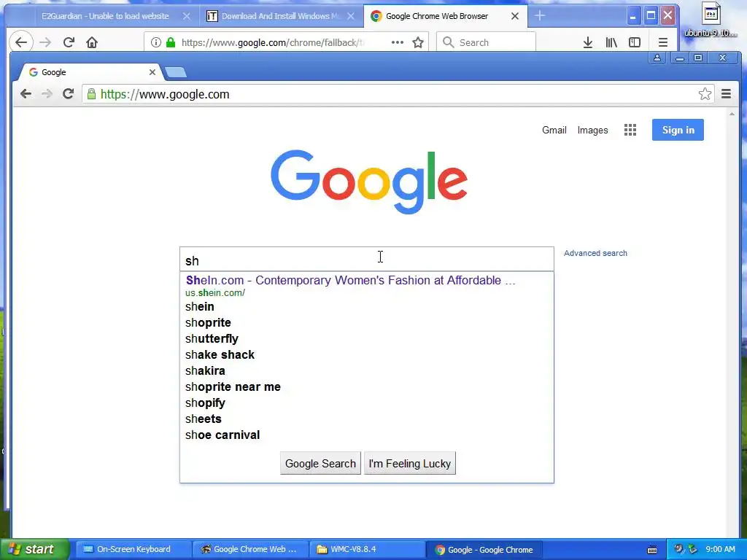
Task: Bookmark page with Chrome star icon
Action: pyautogui.click(x=705, y=94)
